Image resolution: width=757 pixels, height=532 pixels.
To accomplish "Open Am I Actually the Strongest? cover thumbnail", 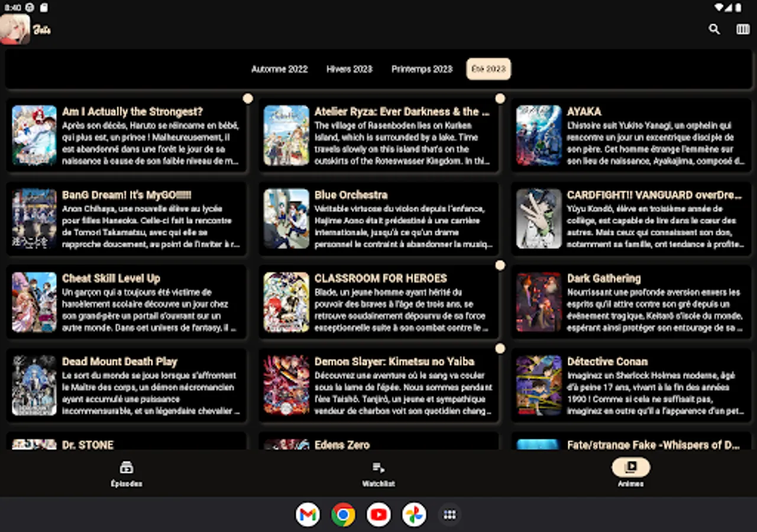I will [34, 135].
